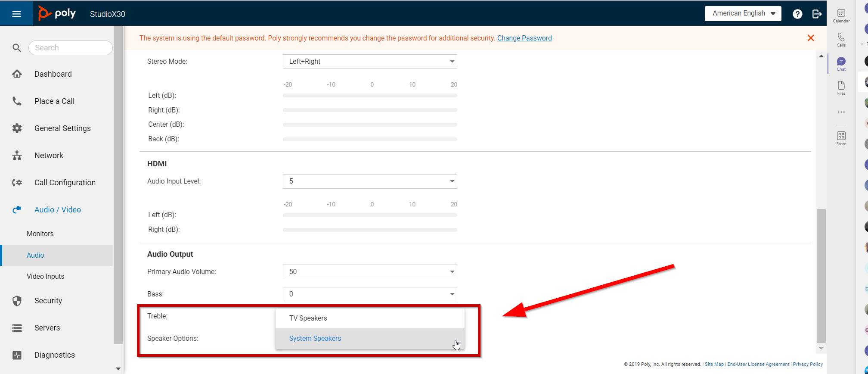Screen dimensions: 868x374
Task: Open Network section
Action: 49,156
